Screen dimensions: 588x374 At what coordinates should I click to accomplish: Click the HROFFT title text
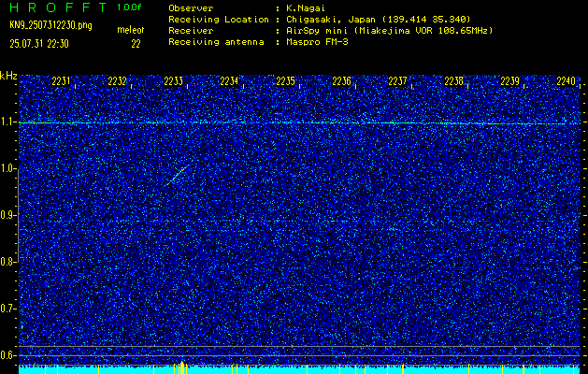click(59, 7)
